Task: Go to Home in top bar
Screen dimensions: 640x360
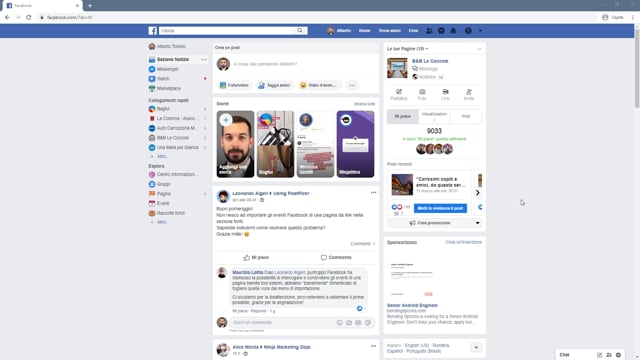Action: click(364, 31)
